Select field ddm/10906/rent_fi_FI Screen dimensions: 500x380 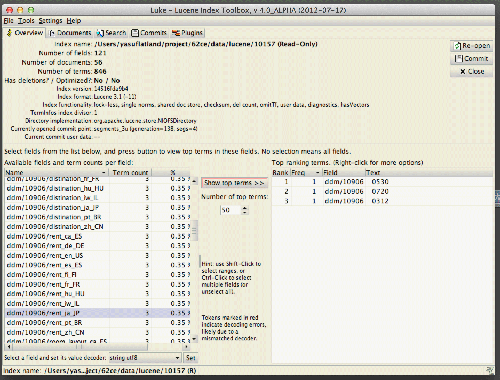97,275
